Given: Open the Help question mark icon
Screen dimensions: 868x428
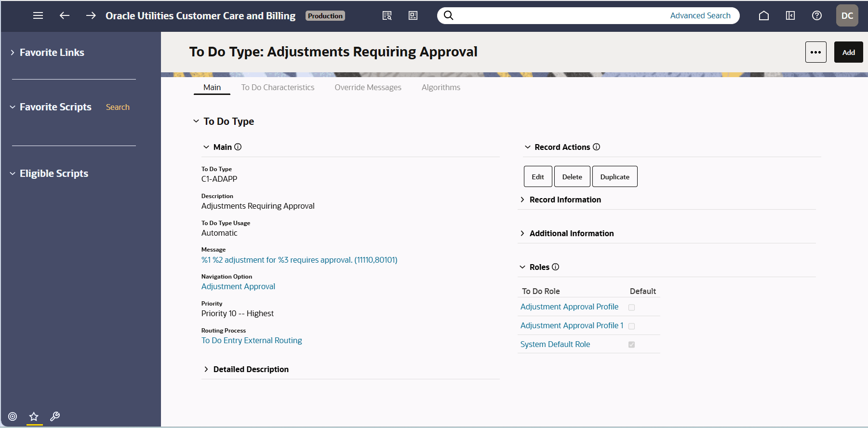Looking at the screenshot, I should [817, 15].
